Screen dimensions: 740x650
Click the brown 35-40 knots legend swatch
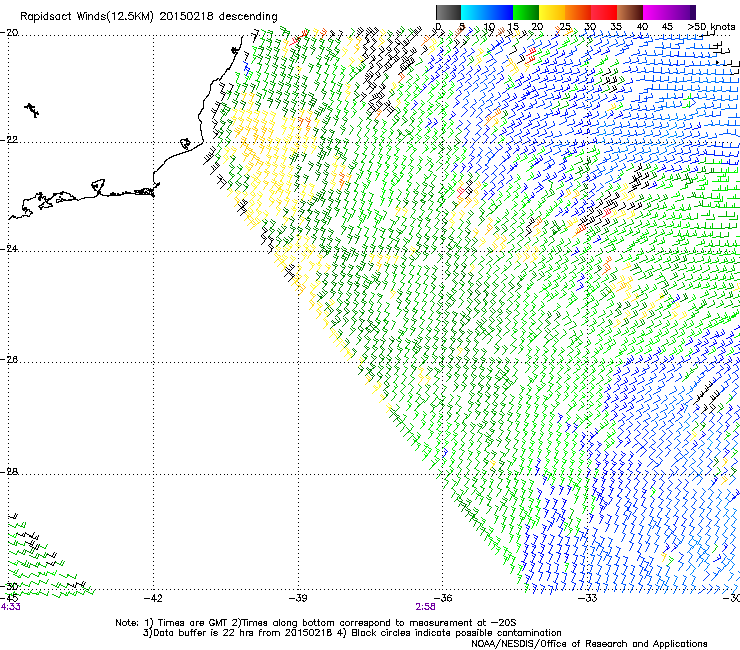click(630, 12)
